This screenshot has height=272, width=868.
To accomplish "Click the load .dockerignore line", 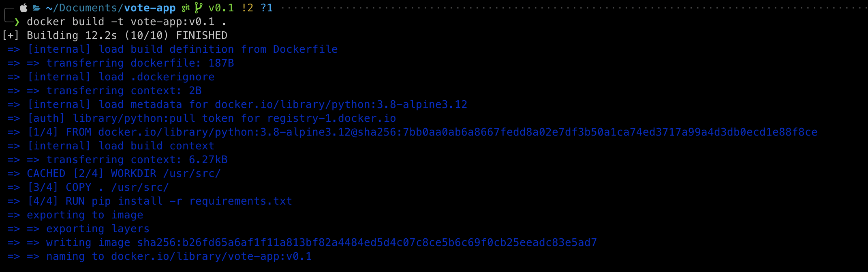I will 111,77.
